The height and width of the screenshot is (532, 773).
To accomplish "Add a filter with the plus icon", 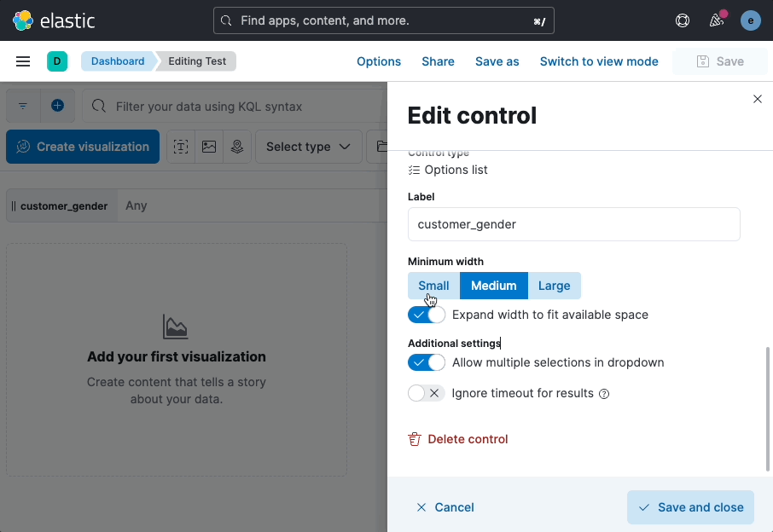I will [x=58, y=106].
